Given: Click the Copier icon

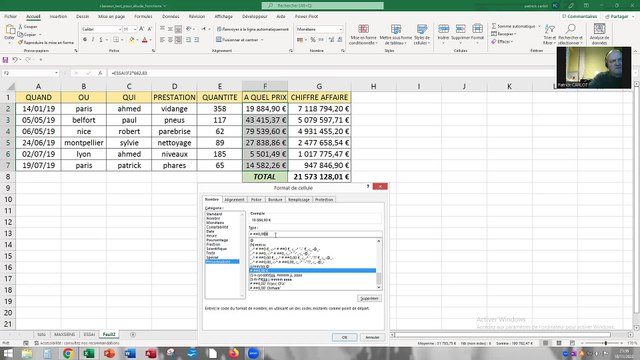Looking at the screenshot, I should pyautogui.click(x=20, y=34).
